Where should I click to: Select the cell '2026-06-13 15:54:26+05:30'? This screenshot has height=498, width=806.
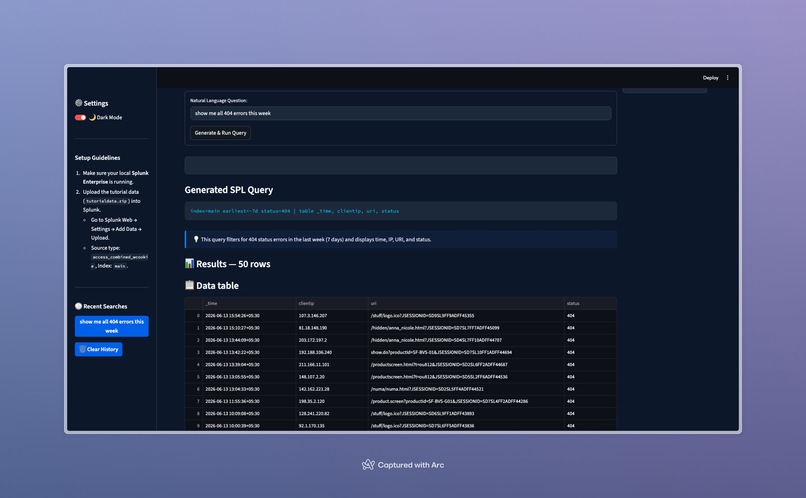(249, 316)
